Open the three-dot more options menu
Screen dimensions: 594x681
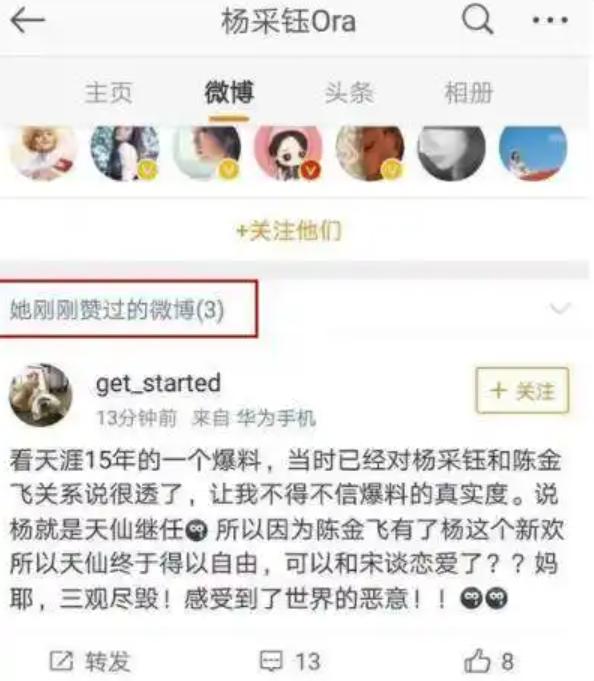(550, 20)
